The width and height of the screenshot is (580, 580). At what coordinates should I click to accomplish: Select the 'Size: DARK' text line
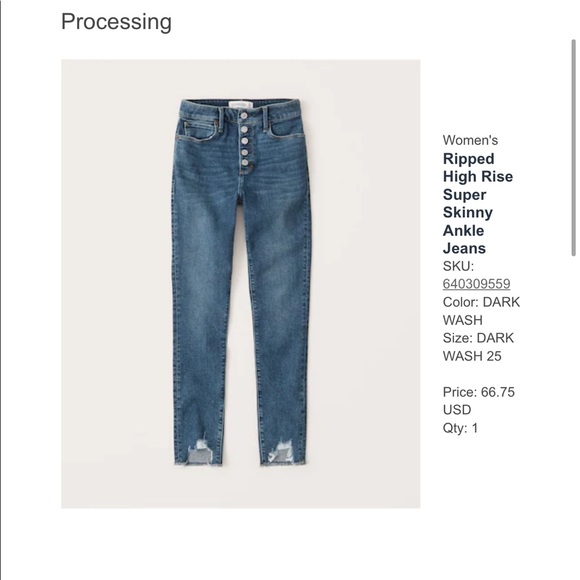click(x=478, y=338)
